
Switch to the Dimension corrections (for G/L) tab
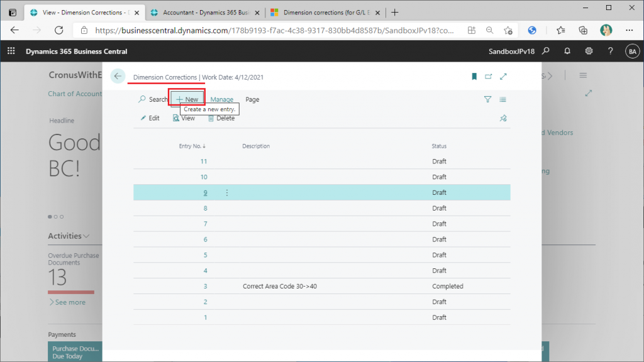pos(326,13)
